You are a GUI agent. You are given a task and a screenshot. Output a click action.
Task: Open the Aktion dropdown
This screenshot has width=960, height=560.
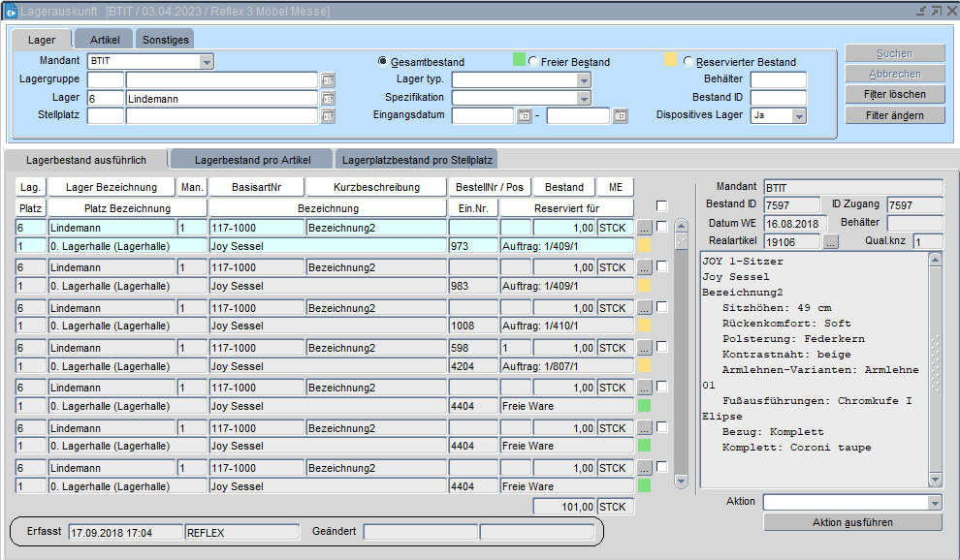coord(934,503)
